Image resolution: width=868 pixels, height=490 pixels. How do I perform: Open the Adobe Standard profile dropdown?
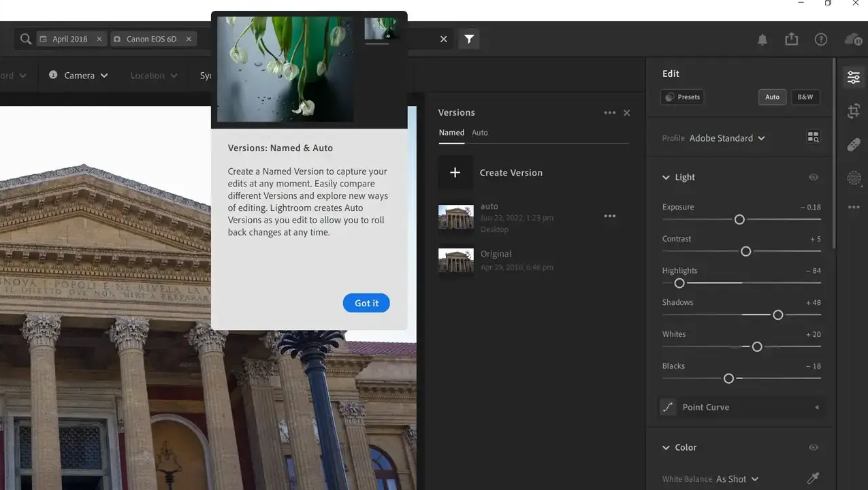pyautogui.click(x=726, y=138)
